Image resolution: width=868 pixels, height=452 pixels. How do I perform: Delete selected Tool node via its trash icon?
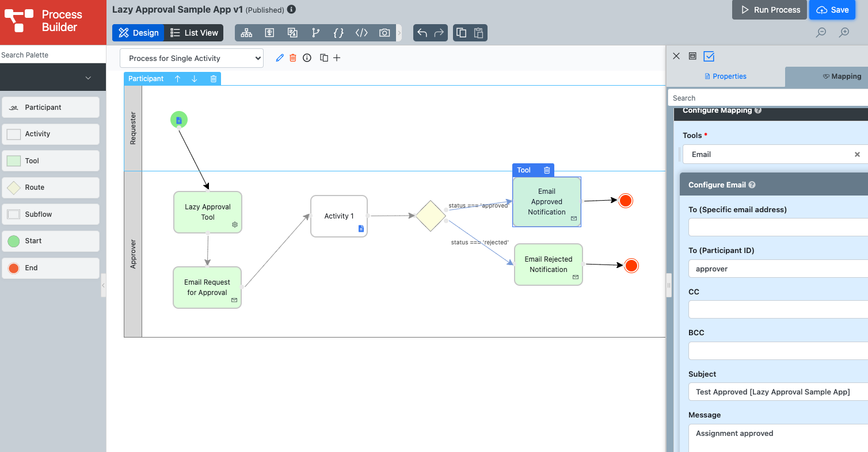(547, 170)
